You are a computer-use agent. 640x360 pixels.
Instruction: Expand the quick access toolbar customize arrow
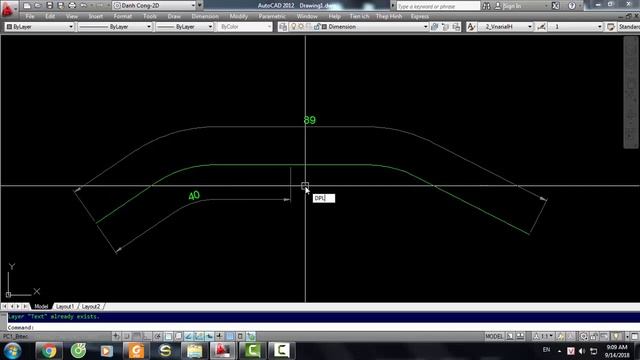click(x=200, y=6)
